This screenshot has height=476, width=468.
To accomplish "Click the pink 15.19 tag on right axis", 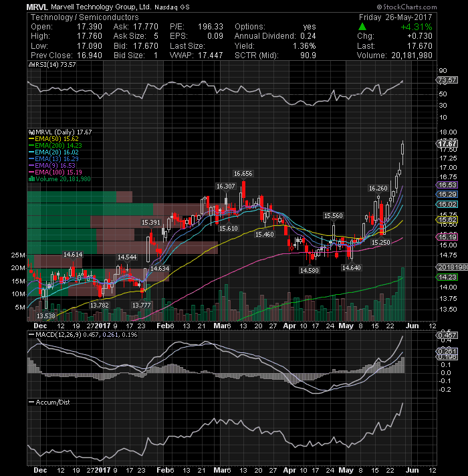I will coord(447,237).
